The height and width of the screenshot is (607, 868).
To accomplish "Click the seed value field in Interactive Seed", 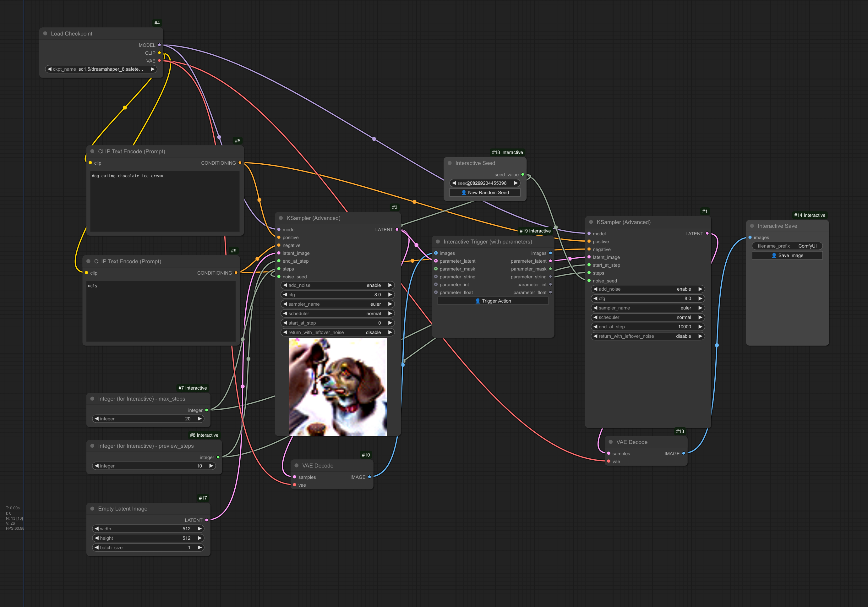I will [x=485, y=183].
